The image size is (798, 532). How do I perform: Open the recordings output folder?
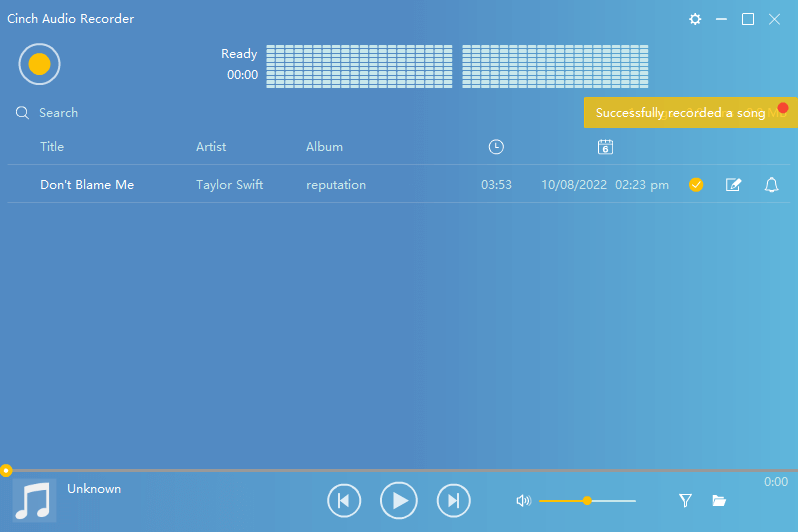coord(718,500)
